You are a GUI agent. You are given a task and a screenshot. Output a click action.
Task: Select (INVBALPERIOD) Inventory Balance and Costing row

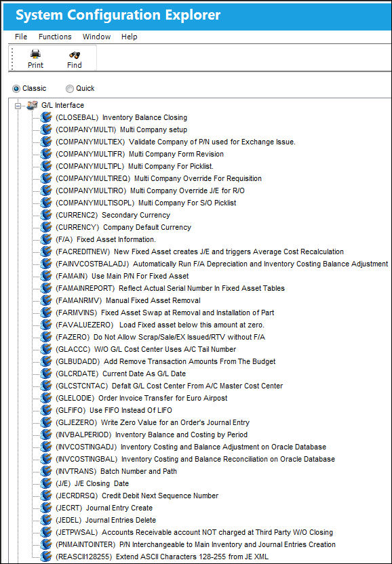coord(151,435)
